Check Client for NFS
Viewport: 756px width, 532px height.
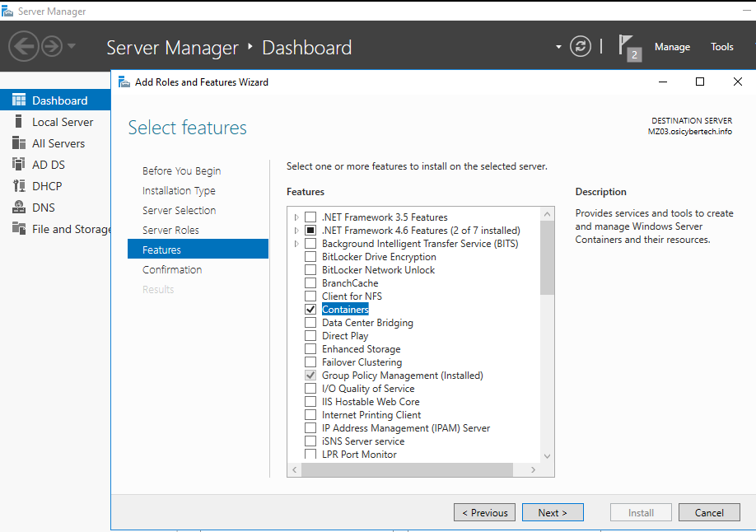tap(310, 296)
